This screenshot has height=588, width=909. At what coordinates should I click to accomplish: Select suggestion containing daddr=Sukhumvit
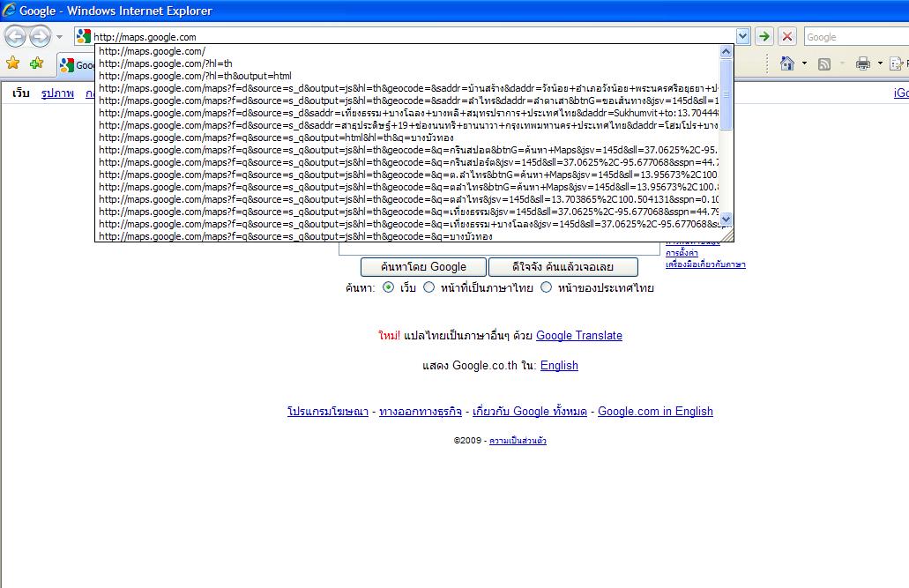tap(406, 113)
